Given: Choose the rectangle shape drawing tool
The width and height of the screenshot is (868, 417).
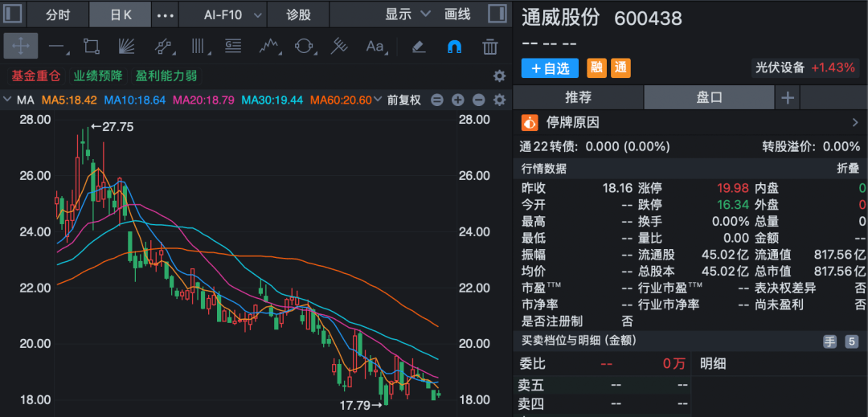Looking at the screenshot, I should pyautogui.click(x=91, y=46).
